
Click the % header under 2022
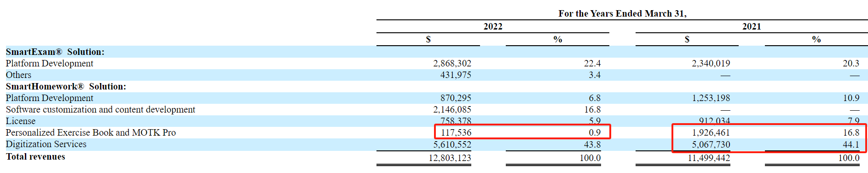point(557,39)
